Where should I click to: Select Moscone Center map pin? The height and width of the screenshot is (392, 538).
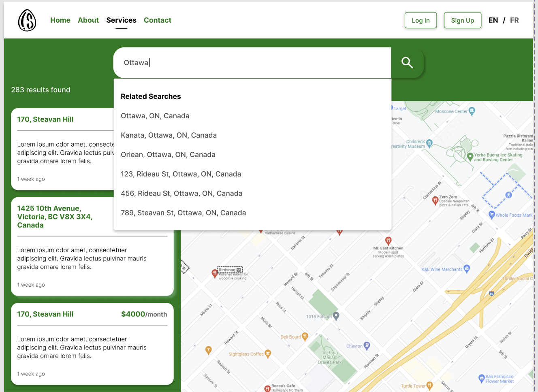(472, 111)
